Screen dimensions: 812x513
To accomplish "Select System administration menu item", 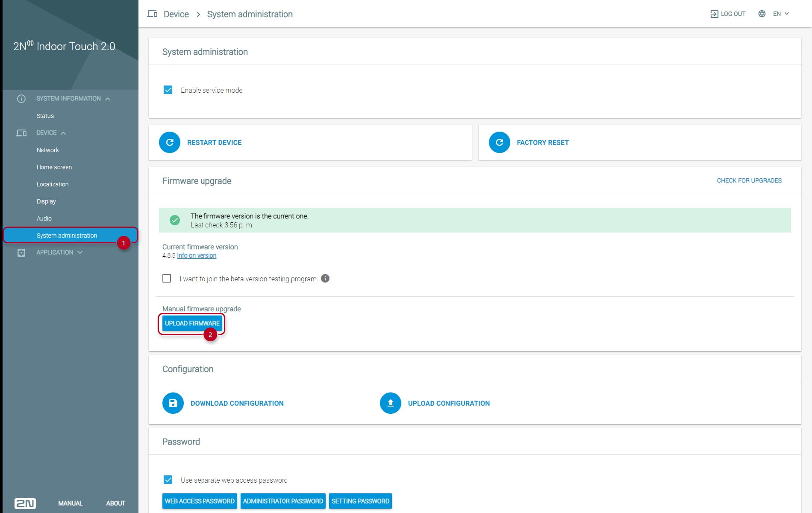I will (71, 236).
